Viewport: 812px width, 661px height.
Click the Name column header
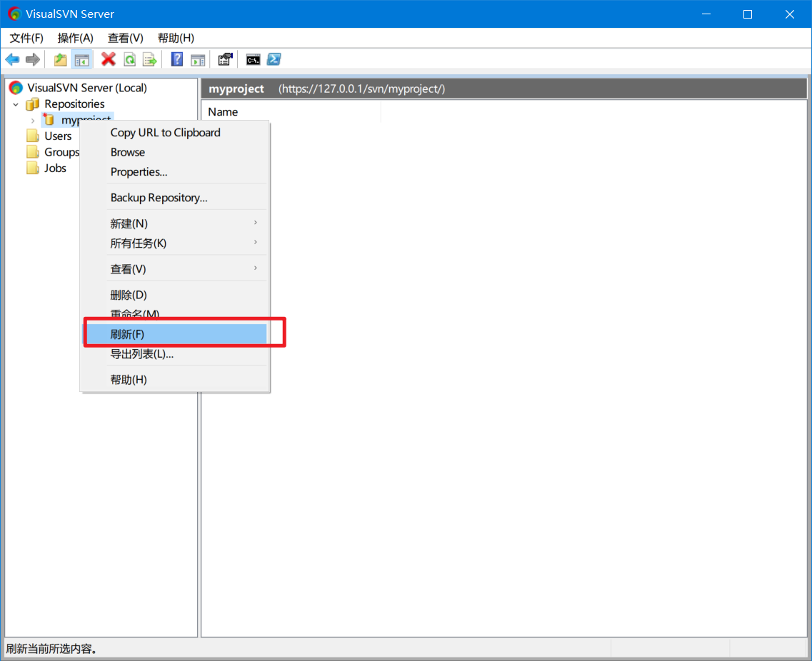(x=291, y=112)
